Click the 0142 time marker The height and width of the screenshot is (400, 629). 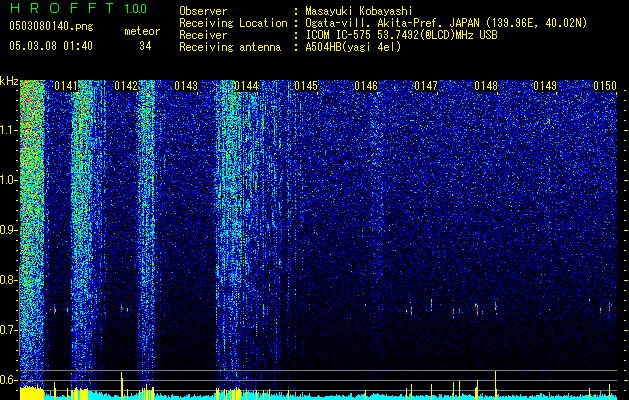tap(126, 86)
